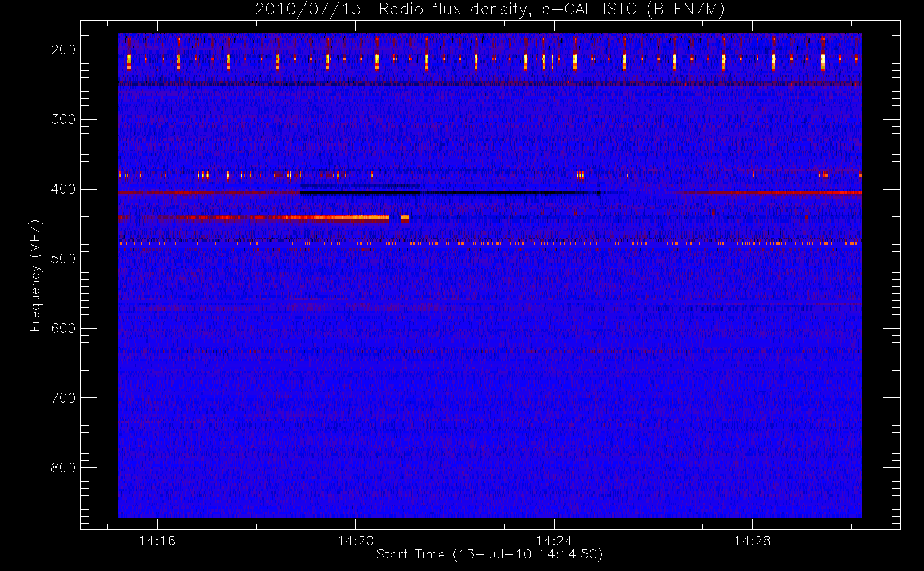This screenshot has height=571, width=924.
Task: Click the 14:16 time tick label
Action: pos(157,541)
